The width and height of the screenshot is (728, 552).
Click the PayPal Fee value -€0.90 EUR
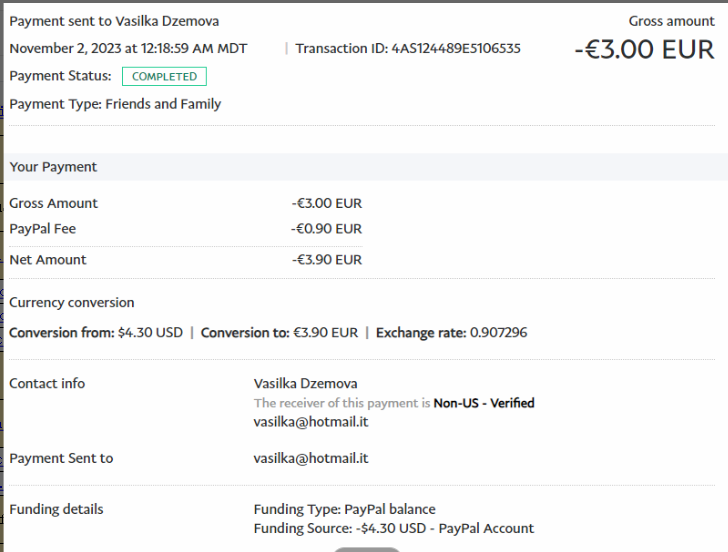(x=326, y=229)
